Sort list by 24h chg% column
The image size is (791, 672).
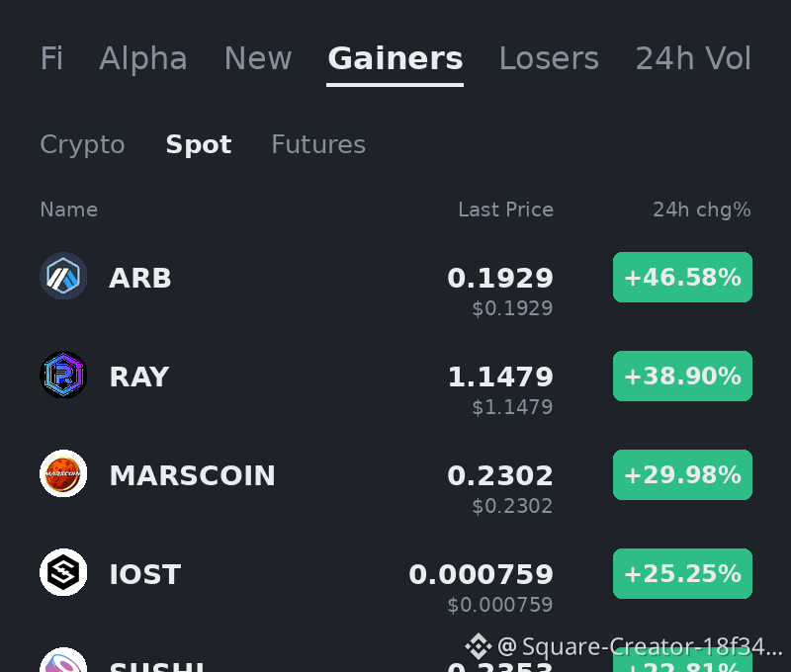pyautogui.click(x=702, y=210)
